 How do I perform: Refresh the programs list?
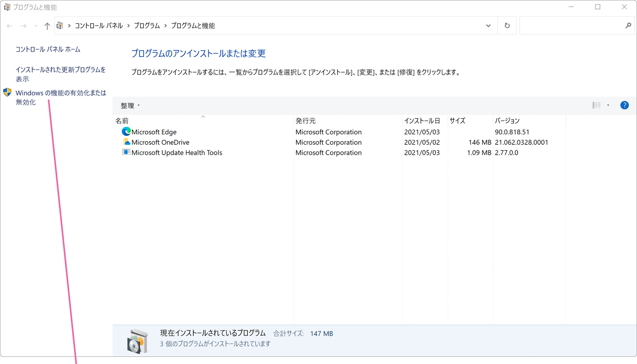click(507, 26)
